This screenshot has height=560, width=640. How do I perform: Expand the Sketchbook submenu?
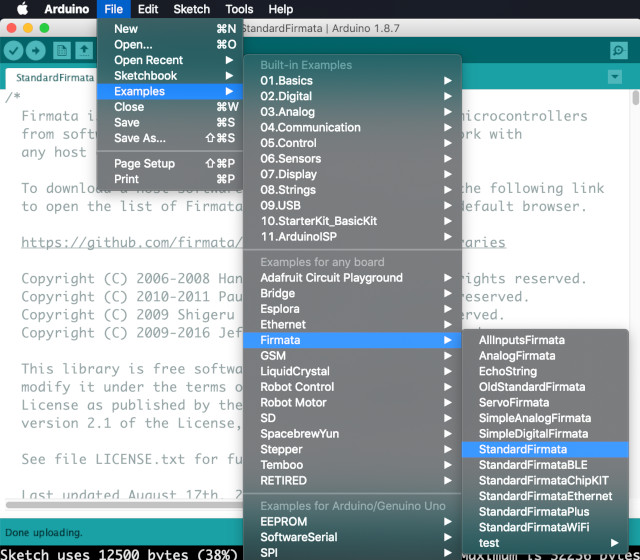coord(170,76)
